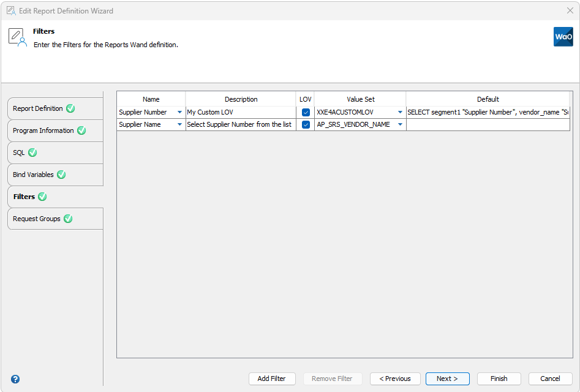The height and width of the screenshot is (392, 580).
Task: Click the empty Default field for Supplier Name
Action: (488, 125)
